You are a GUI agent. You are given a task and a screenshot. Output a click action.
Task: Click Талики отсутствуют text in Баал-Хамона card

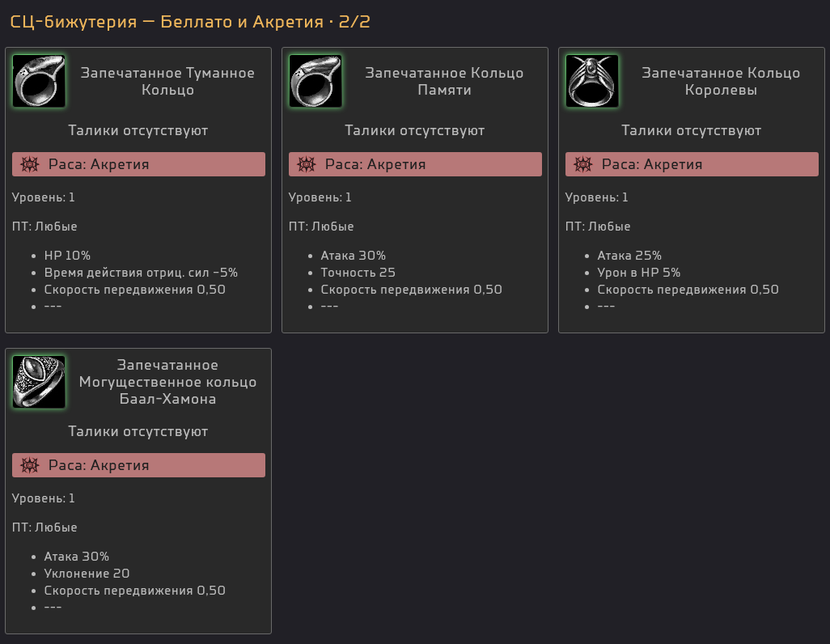(138, 431)
